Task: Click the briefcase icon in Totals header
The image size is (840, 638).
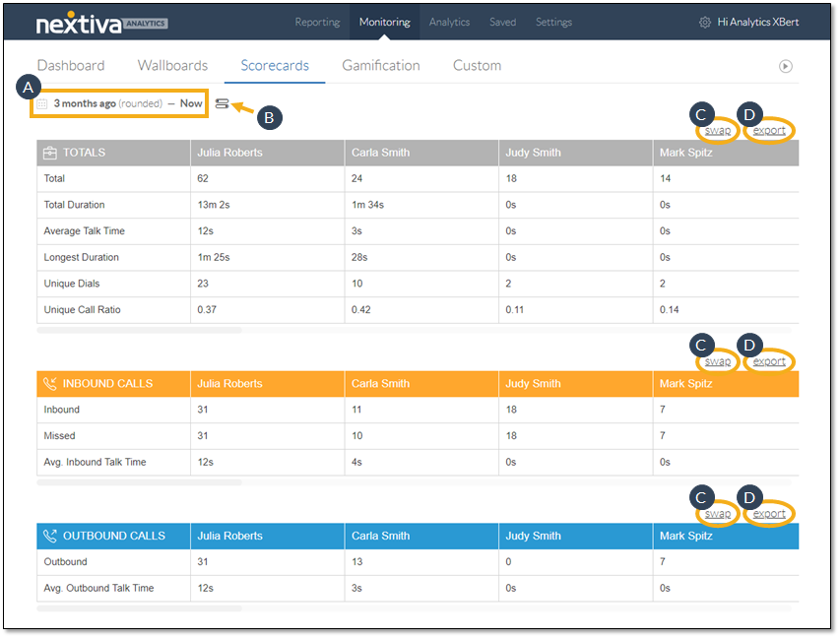Action: (49, 153)
